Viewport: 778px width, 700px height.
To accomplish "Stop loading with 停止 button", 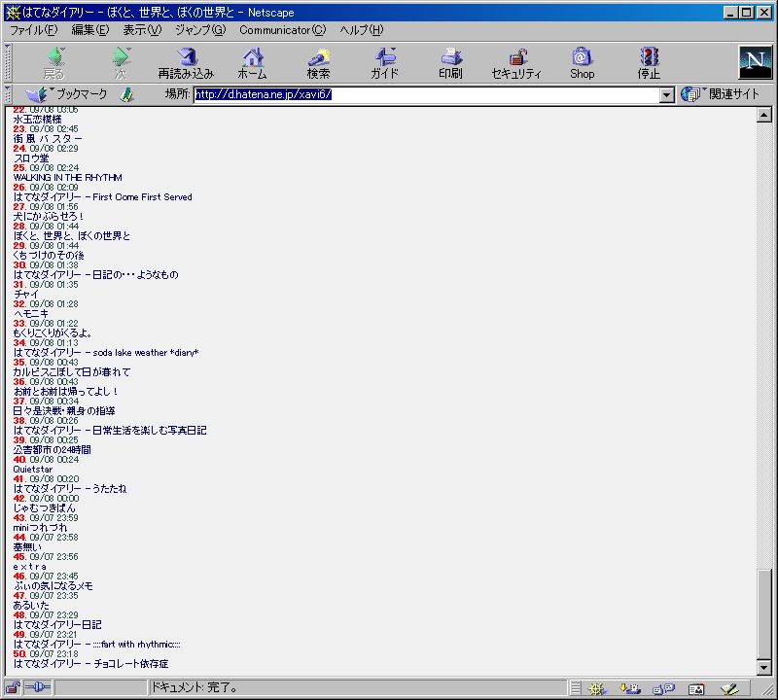I will coord(649,63).
